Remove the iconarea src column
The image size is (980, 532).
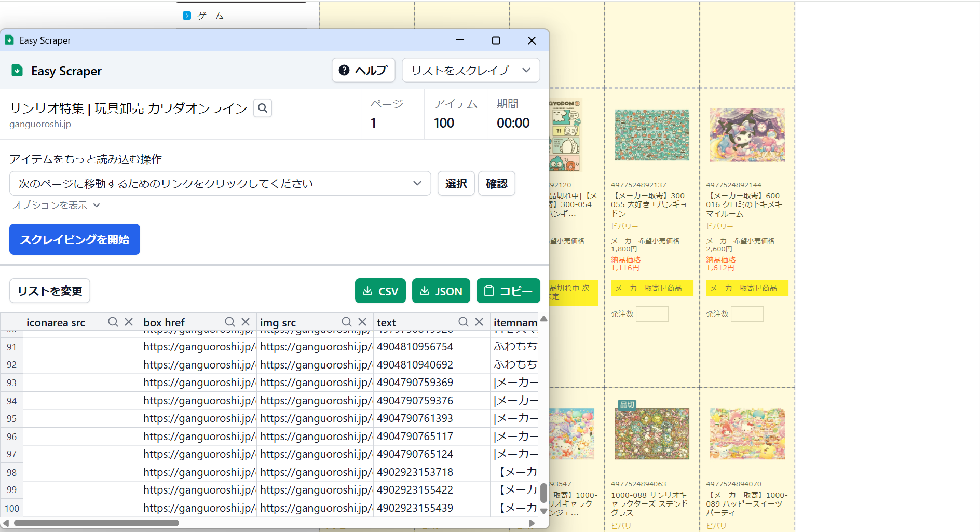[x=129, y=322]
